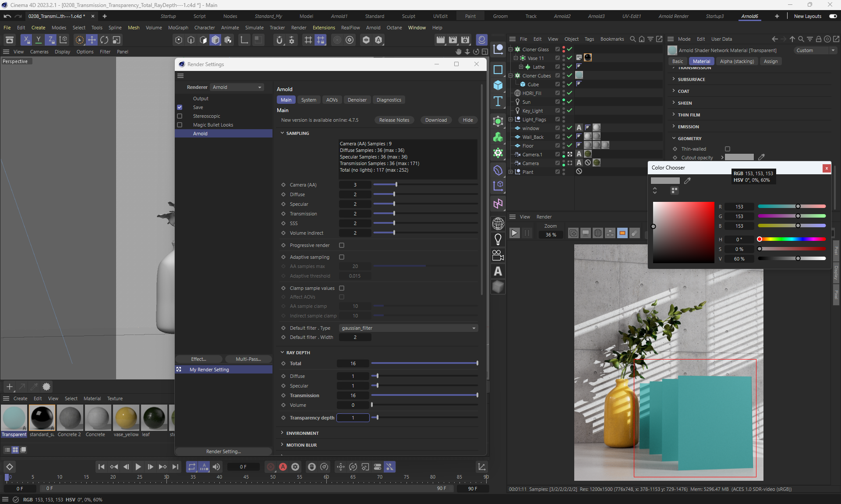Click the Multi-Pass... button

(248, 359)
